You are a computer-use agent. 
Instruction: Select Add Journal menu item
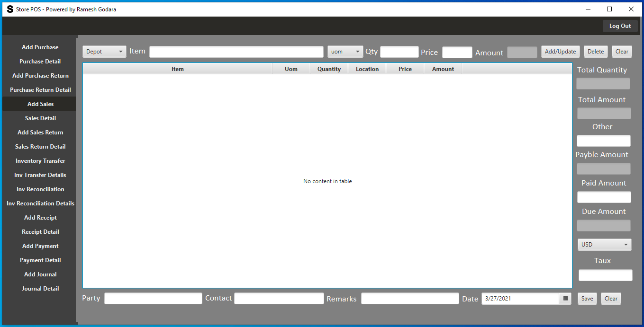tap(40, 274)
